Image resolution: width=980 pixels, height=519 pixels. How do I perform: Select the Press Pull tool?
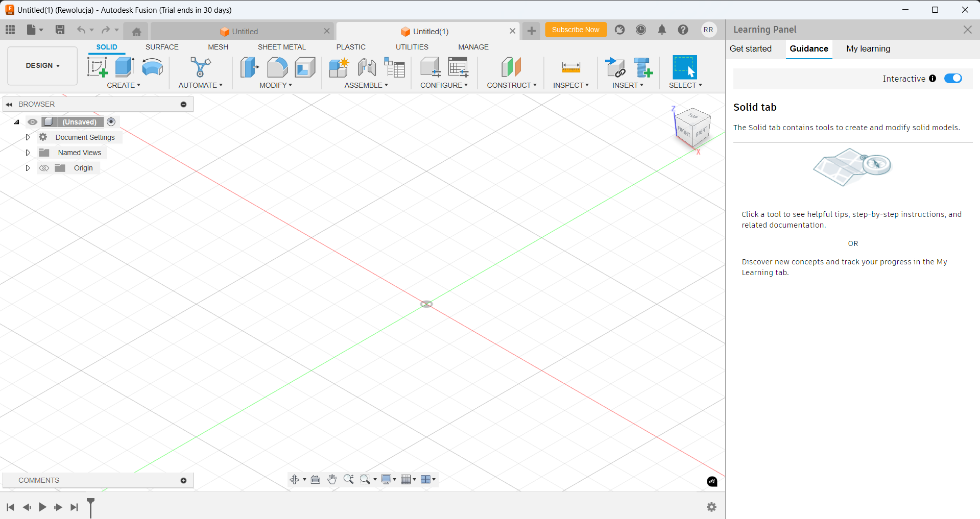(x=249, y=67)
